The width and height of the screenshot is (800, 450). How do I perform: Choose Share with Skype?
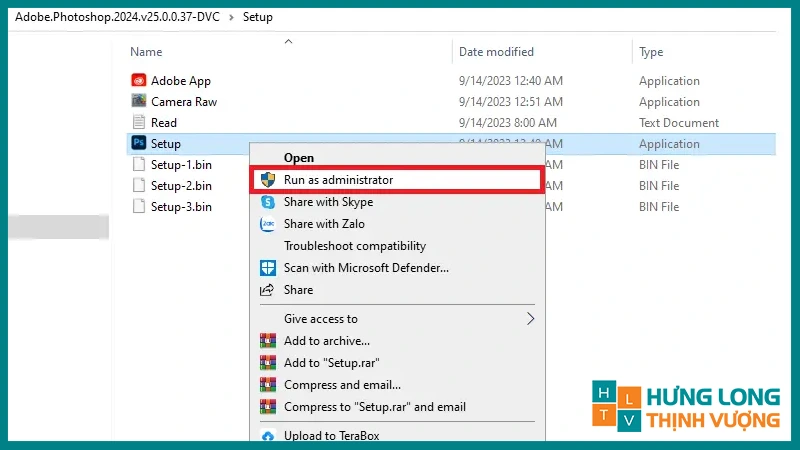pyautogui.click(x=329, y=202)
